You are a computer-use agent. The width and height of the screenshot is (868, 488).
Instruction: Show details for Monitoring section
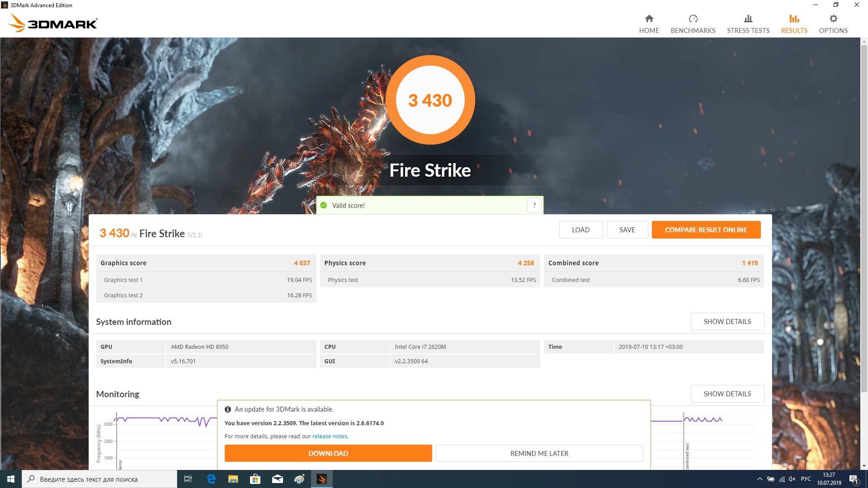[727, 394]
